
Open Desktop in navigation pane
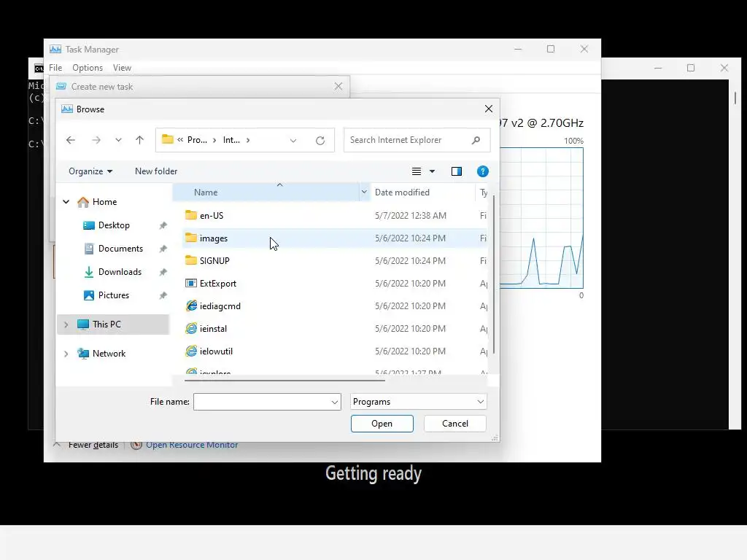(x=114, y=225)
